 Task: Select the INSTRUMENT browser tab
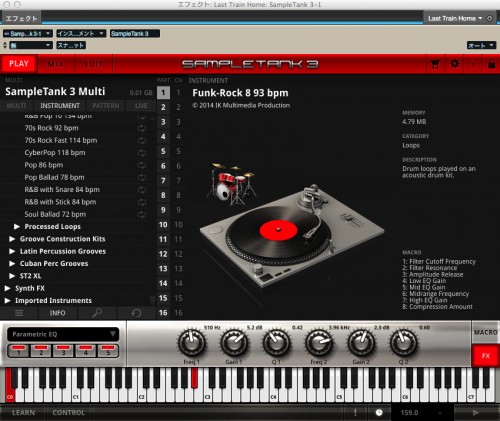point(60,106)
